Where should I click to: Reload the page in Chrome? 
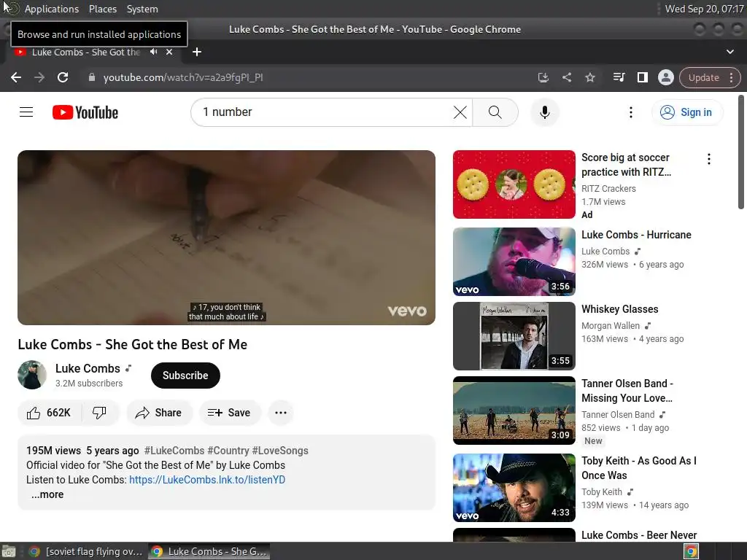click(63, 77)
